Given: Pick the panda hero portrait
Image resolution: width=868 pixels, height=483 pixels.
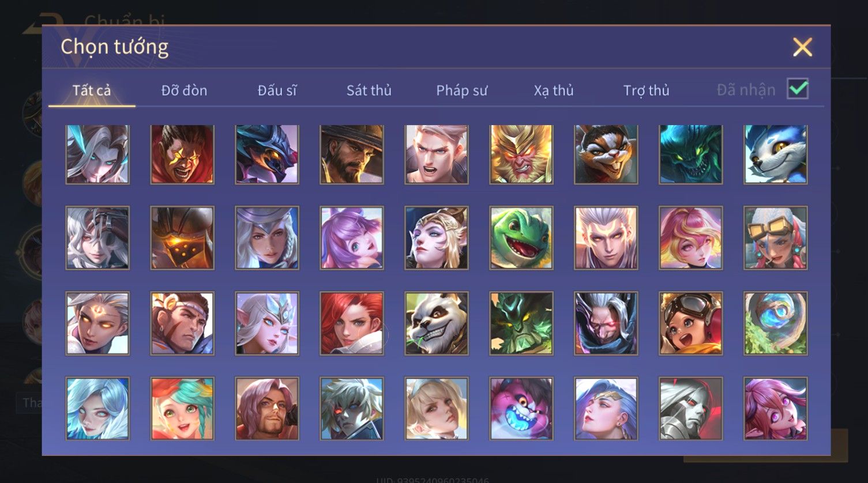Looking at the screenshot, I should click(437, 323).
